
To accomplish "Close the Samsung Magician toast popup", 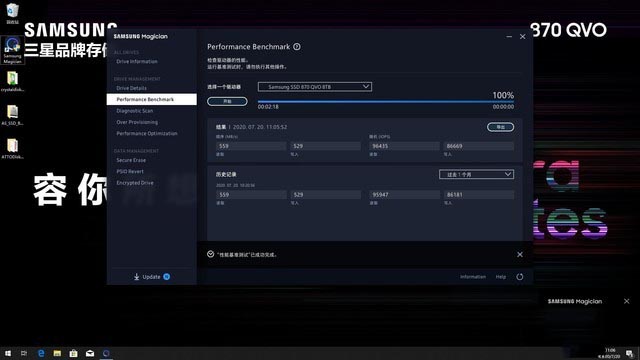I will click(627, 301).
